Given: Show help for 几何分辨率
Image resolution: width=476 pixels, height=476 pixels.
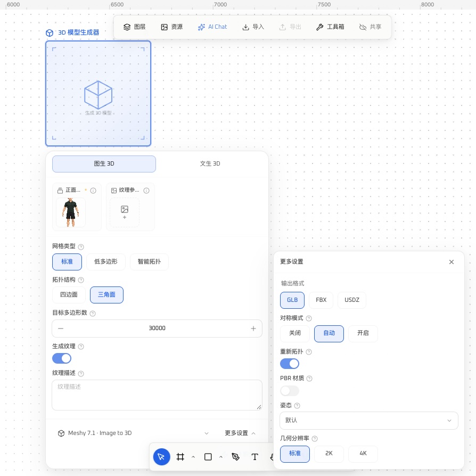Looking at the screenshot, I should pyautogui.click(x=315, y=439).
